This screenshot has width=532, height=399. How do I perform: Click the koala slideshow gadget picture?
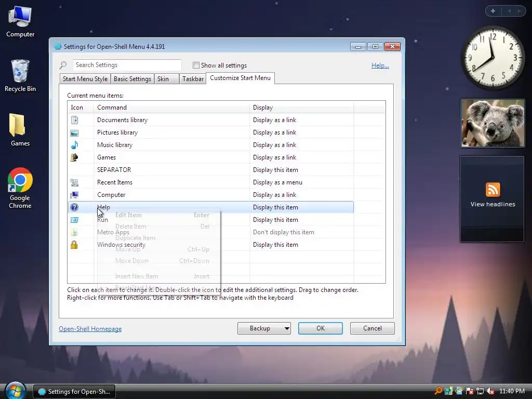493,123
